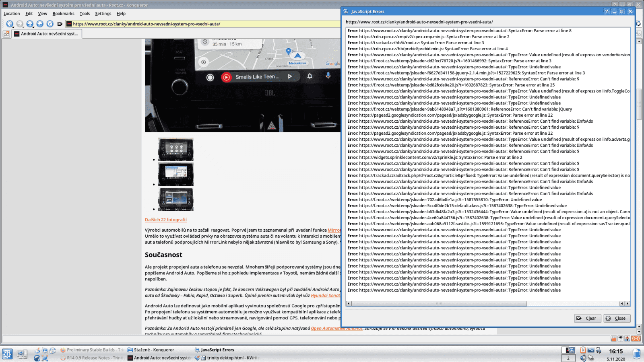Open the Home page icon
This screenshot has height=362, width=644.
click(40, 24)
